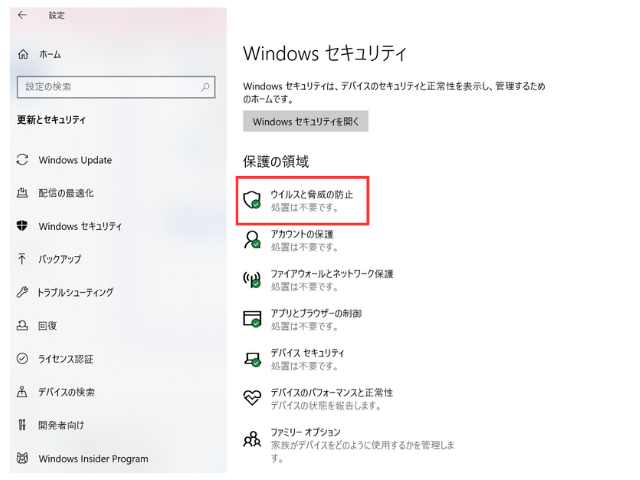
Task: Open デバイスのパフォーマンスと正常性 link
Action: point(332,393)
